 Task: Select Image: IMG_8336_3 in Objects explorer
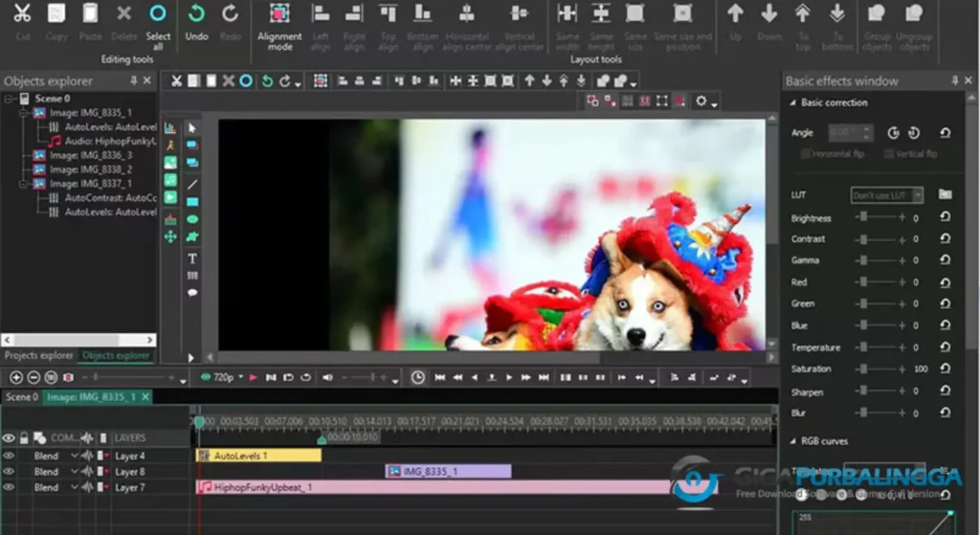(91, 155)
